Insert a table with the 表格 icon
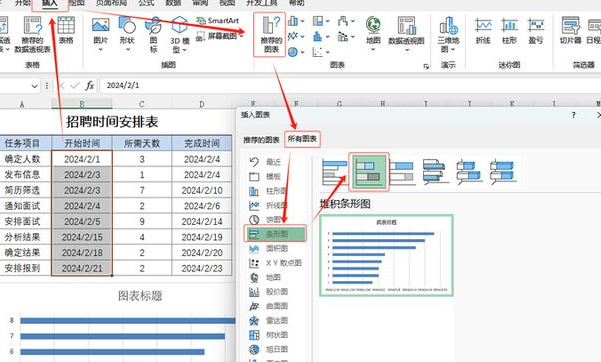Screen dimensions: 601x362 tap(66, 31)
